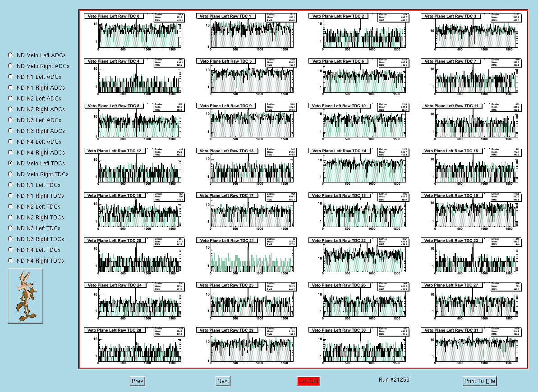
Task: Click the red Exit GUI button
Action: [x=308, y=381]
